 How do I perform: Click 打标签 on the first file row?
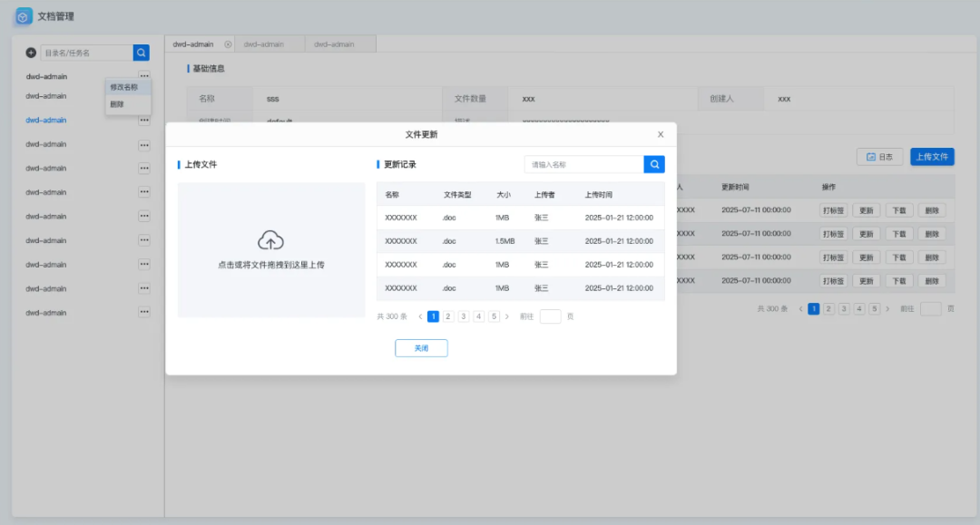click(834, 209)
